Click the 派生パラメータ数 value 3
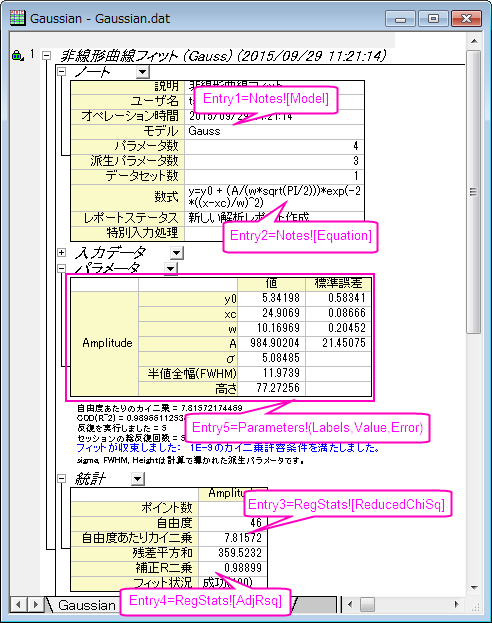 [x=274, y=161]
